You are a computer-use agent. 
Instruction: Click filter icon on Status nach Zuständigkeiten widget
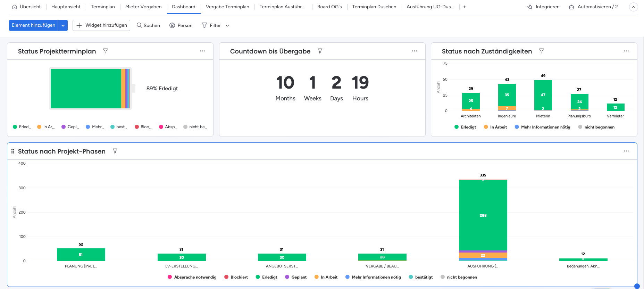[541, 51]
